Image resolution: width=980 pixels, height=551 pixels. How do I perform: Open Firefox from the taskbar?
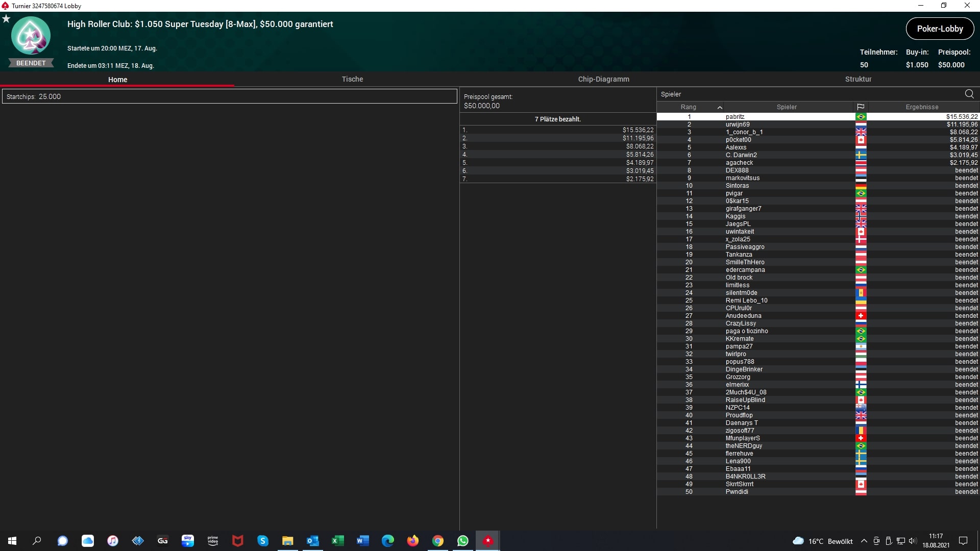413,541
